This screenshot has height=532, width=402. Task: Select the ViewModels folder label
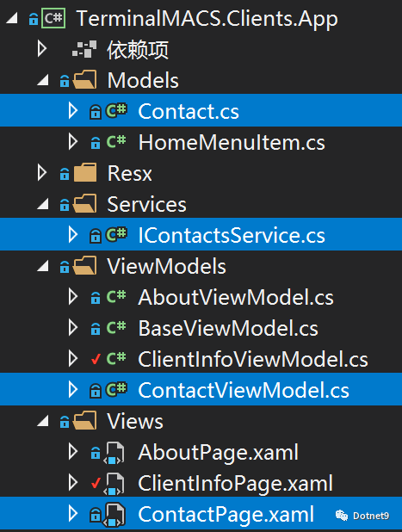tap(166, 266)
